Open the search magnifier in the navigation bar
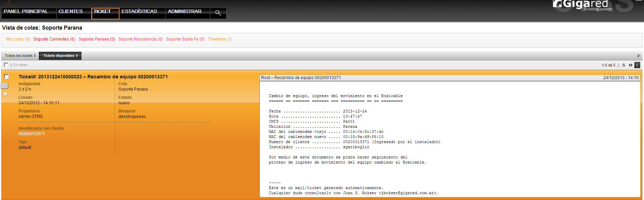Viewport: 644px width, 200px height. [218, 13]
